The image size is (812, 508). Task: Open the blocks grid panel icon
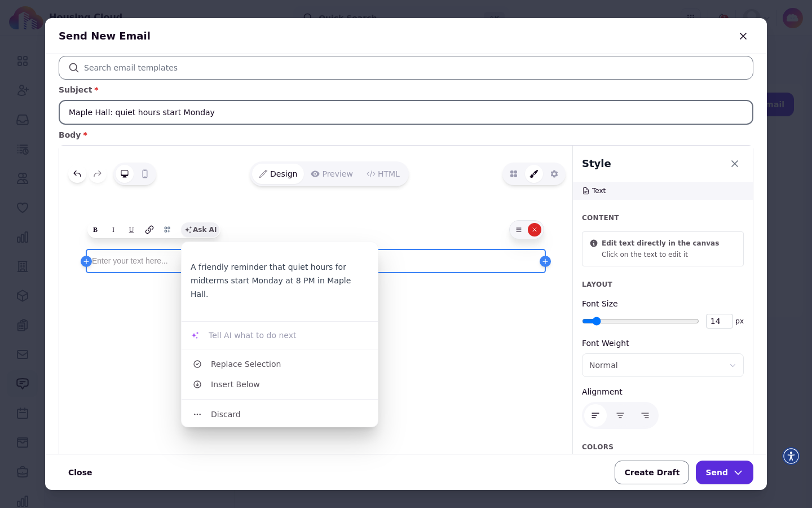click(x=514, y=174)
